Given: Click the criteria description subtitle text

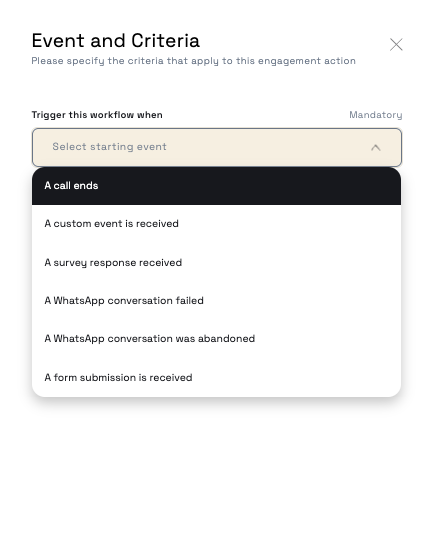Looking at the screenshot, I should (194, 61).
